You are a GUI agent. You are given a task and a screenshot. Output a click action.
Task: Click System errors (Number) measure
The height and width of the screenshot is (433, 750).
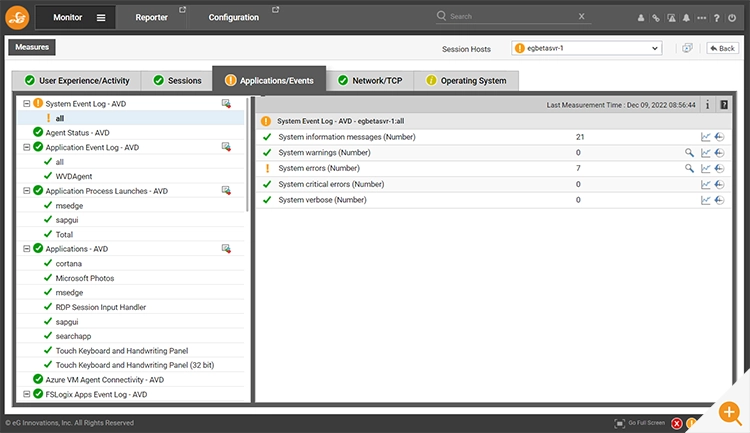point(319,168)
